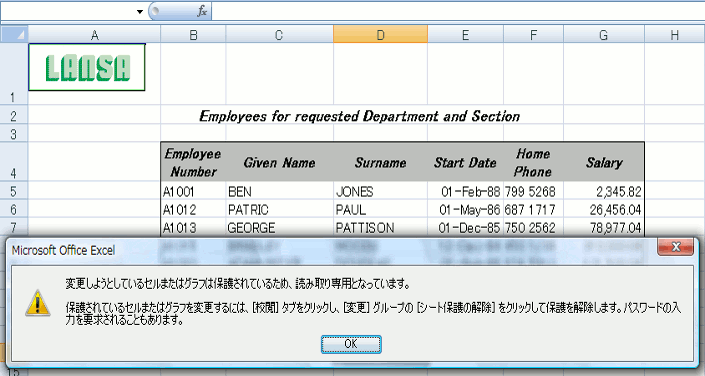
Task: Click the 'Surname' header cell
Action: 380,162
